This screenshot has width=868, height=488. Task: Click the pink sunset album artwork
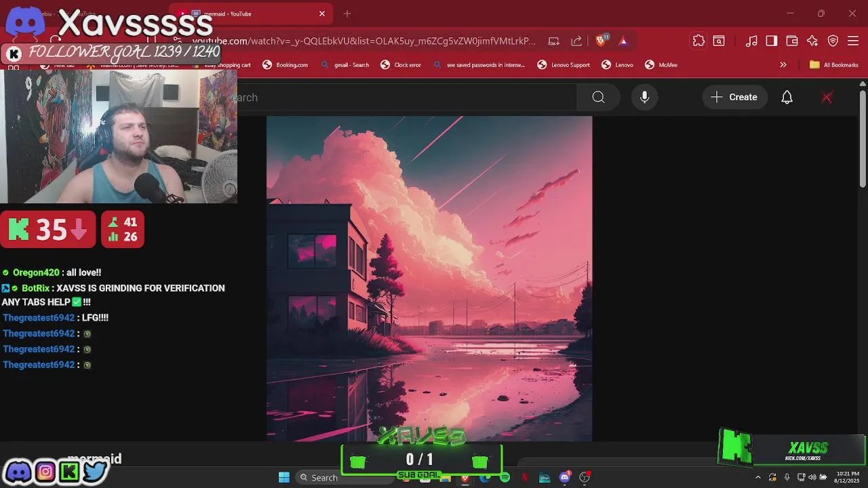tap(429, 279)
